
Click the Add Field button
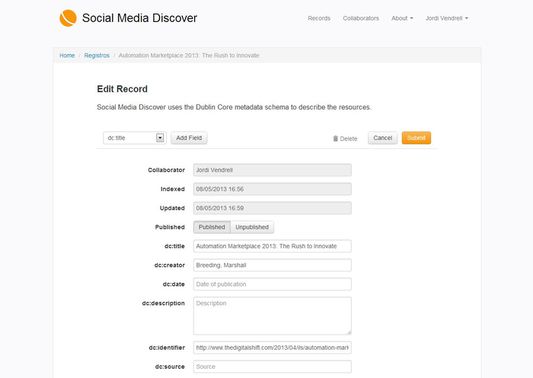[189, 138]
